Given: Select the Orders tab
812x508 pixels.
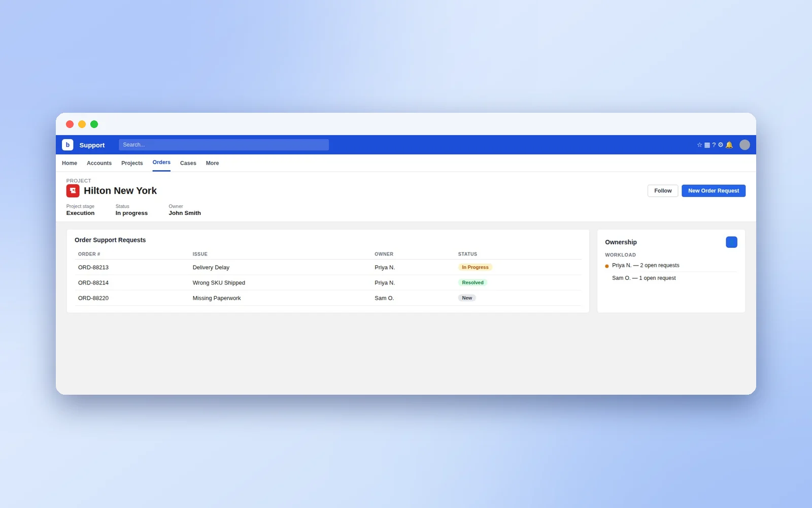Looking at the screenshot, I should point(161,163).
